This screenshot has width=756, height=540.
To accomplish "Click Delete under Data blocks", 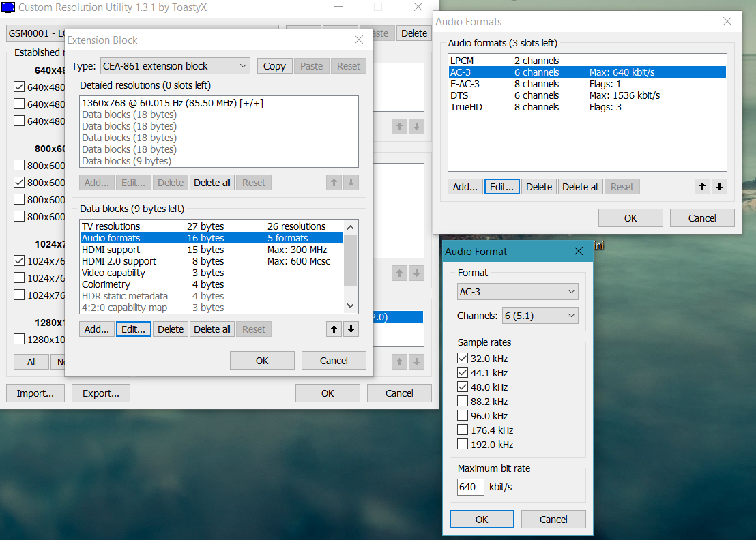I will point(171,329).
